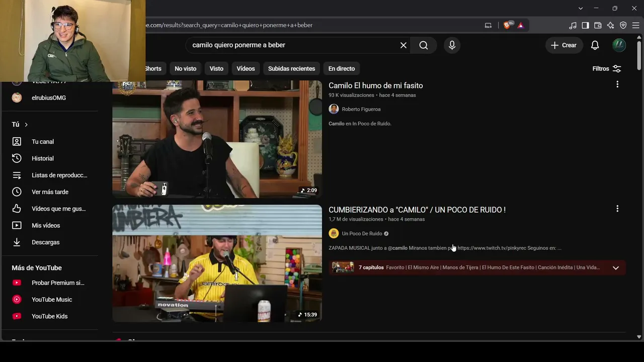The height and width of the screenshot is (362, 644).
Task: Toggle the browser sidebar panel icon
Action: (x=585, y=25)
